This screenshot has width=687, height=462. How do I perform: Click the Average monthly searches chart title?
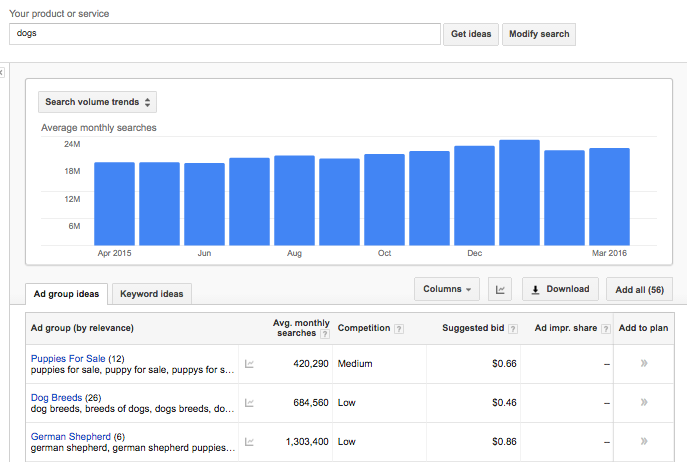coord(99,128)
